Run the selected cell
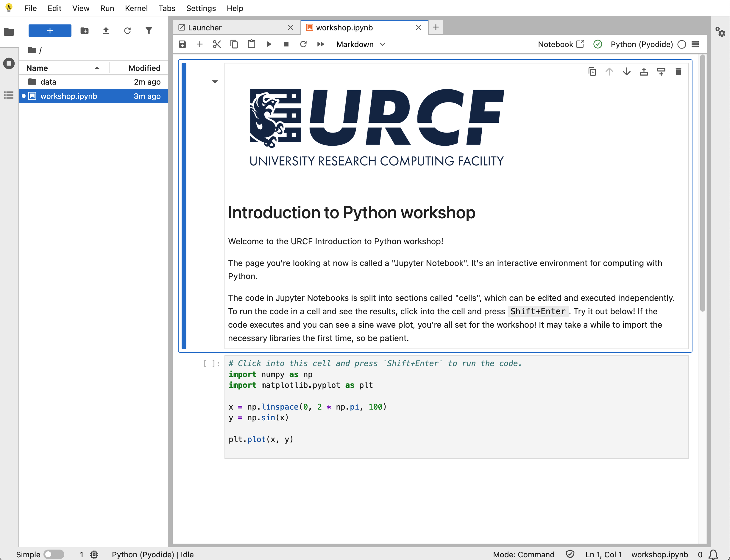 [269, 44]
